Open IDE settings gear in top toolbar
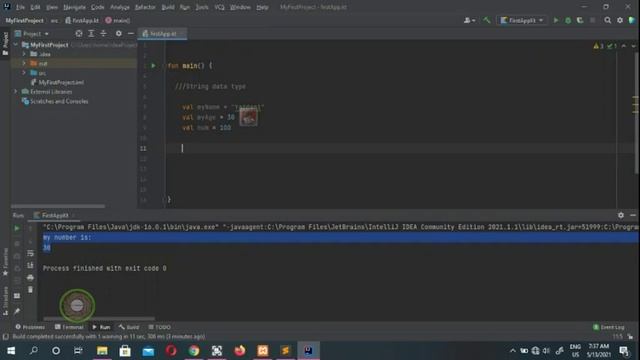 coord(620,20)
